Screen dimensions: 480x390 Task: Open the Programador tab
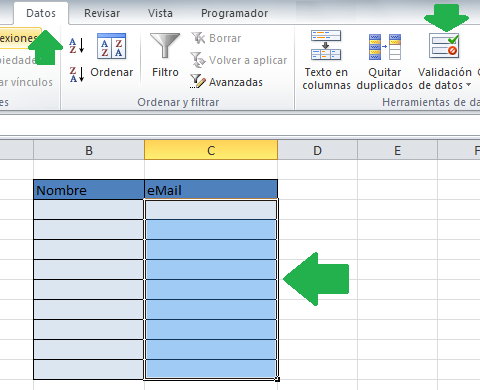234,13
